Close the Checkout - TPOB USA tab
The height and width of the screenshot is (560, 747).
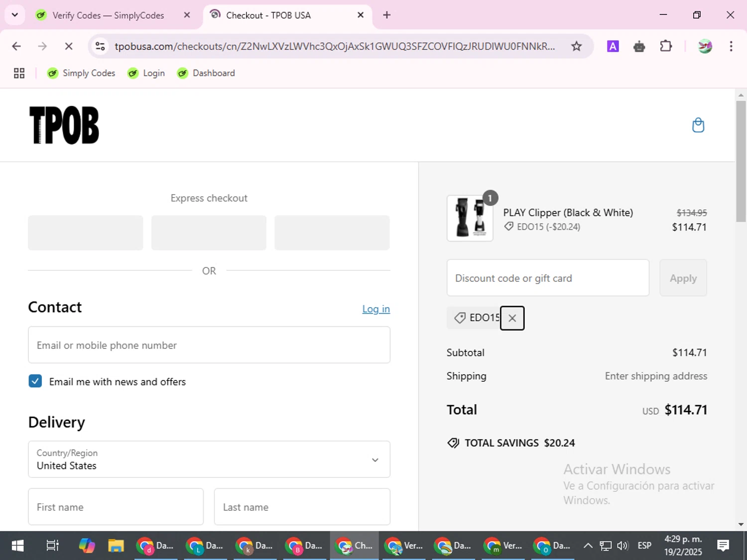[361, 15]
